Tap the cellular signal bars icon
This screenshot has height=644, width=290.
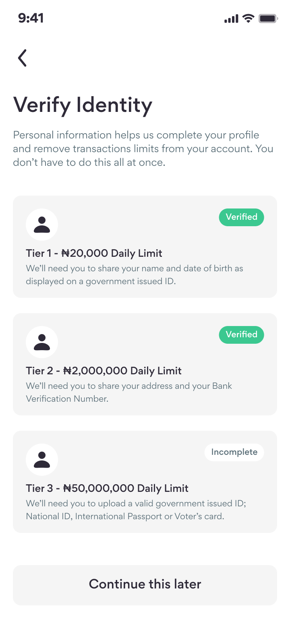point(231,19)
